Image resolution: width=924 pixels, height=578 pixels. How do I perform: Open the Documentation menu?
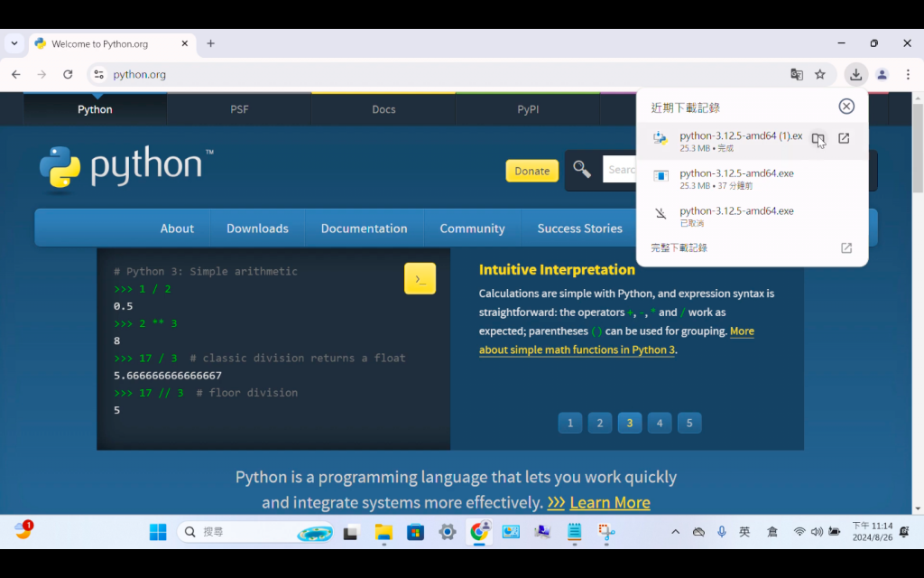point(365,228)
